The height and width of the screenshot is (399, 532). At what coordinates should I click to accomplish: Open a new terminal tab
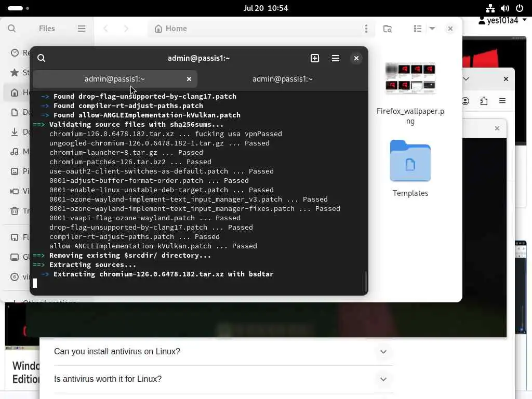pyautogui.click(x=315, y=58)
